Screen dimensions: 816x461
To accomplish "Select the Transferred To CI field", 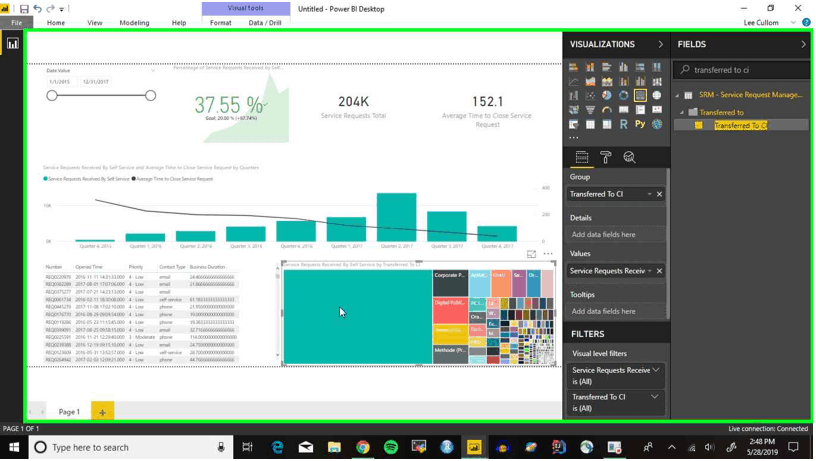I will coord(741,125).
